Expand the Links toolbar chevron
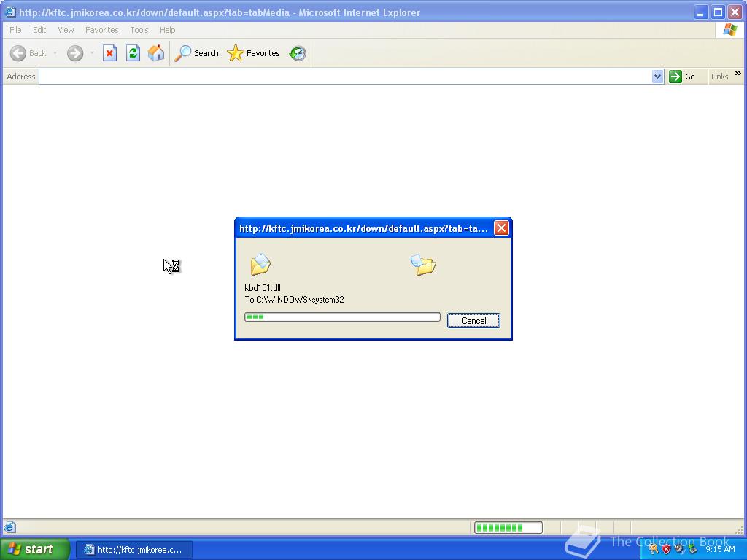 pos(738,74)
